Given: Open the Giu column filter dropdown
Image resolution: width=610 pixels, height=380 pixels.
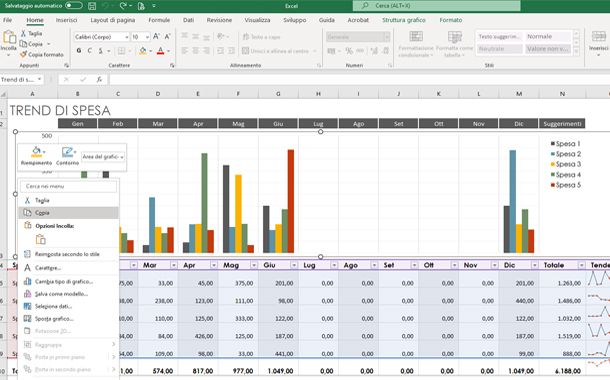Looking at the screenshot, I should [x=294, y=265].
